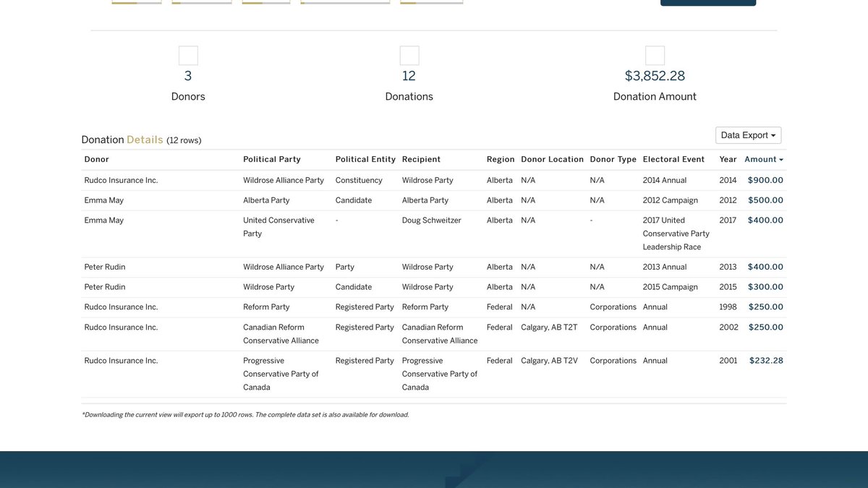The width and height of the screenshot is (868, 488).
Task: Click the Electoral Event column header
Action: [672, 158]
